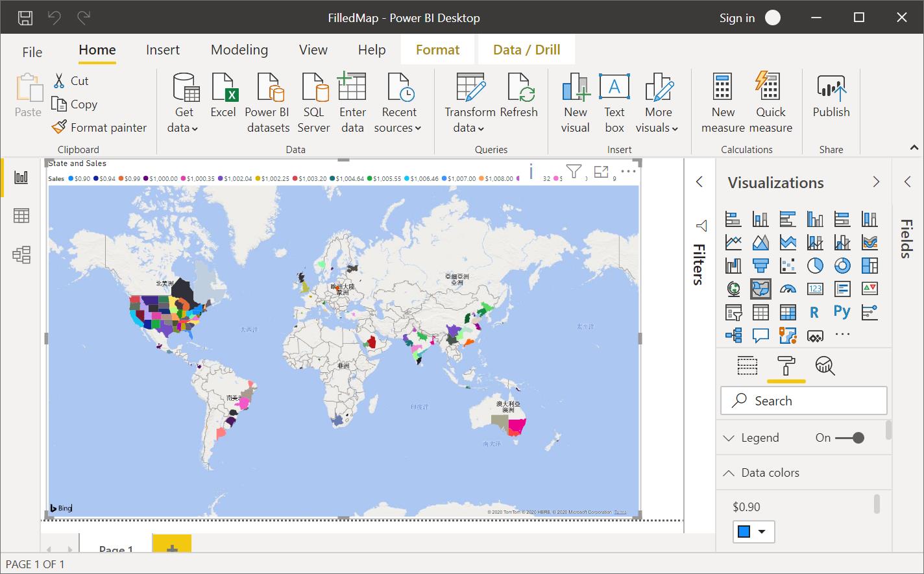Viewport: 924px width, 574px height.
Task: Save the report with disk icon
Action: coord(25,18)
